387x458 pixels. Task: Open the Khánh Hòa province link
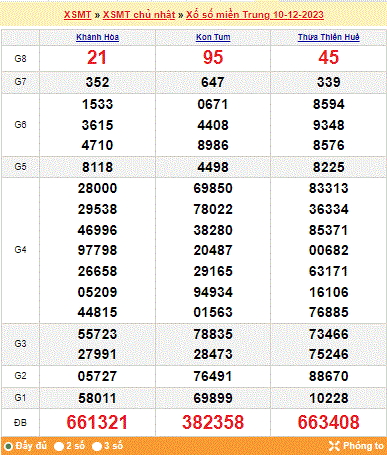point(97,37)
